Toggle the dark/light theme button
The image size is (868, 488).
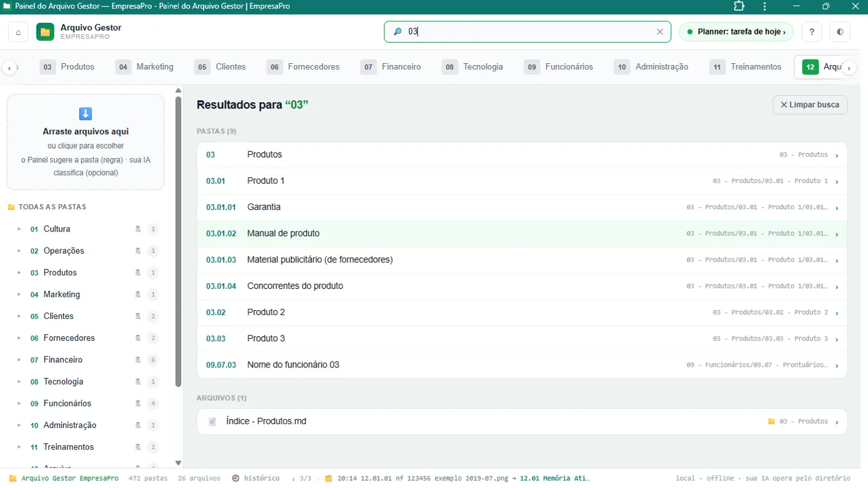(840, 32)
